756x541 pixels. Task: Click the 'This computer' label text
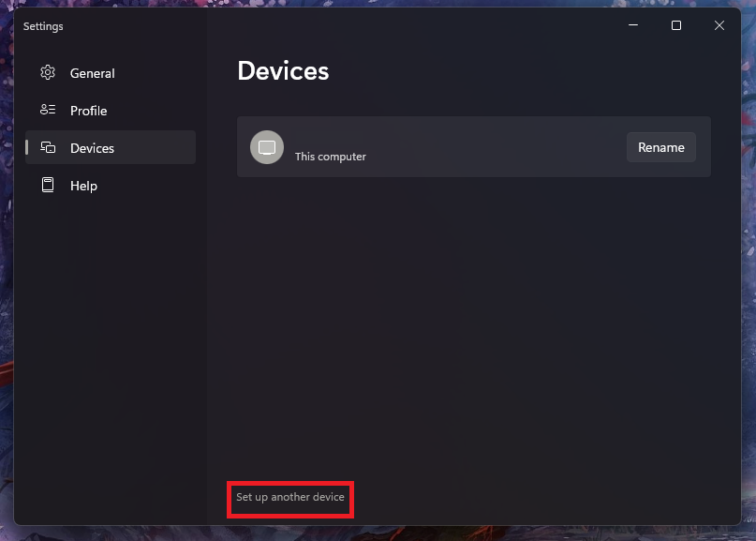(x=331, y=157)
